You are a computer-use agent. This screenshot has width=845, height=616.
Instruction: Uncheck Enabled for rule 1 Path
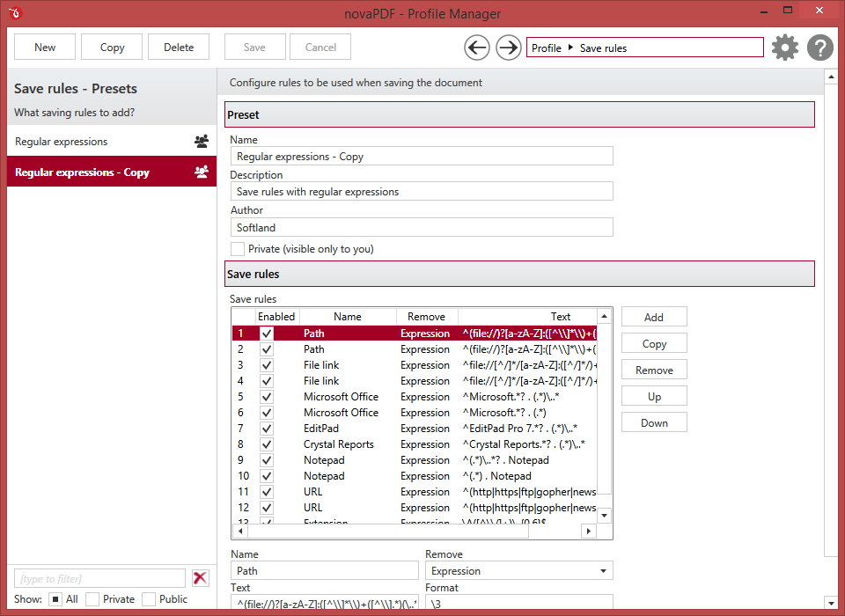coord(266,334)
